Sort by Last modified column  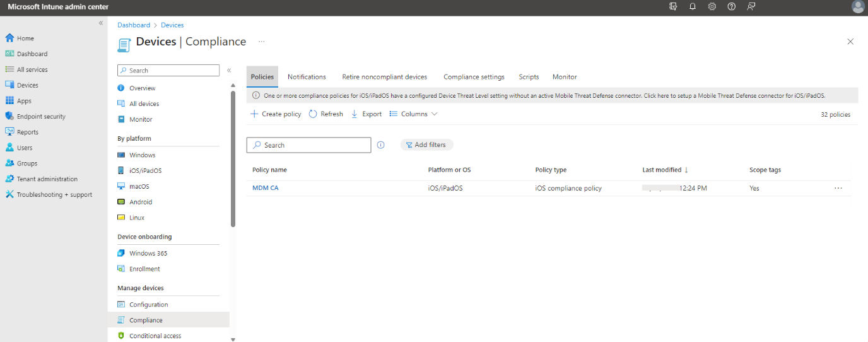tap(665, 170)
